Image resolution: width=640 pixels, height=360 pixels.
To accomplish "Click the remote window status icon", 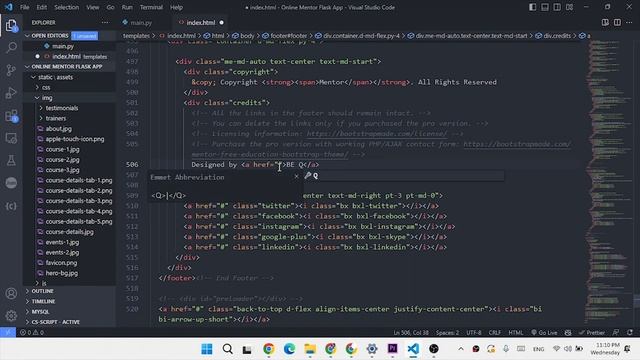I will pos(8,332).
